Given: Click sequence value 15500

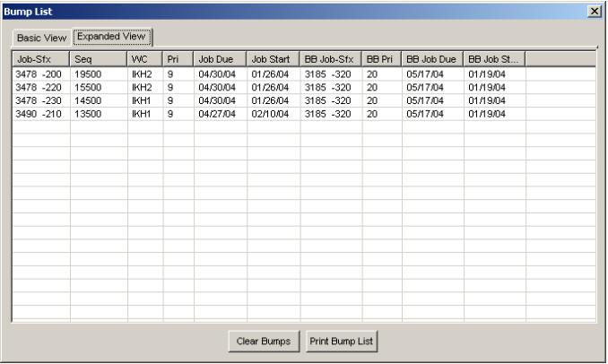Looking at the screenshot, I should pyautogui.click(x=99, y=88).
